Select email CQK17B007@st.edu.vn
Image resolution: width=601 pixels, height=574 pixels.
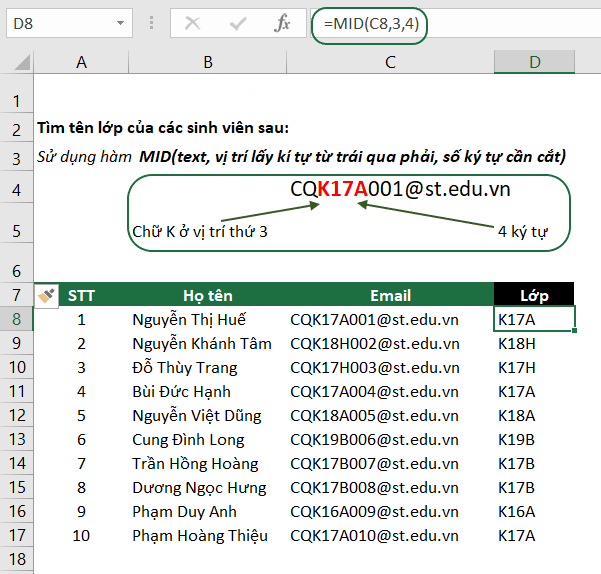390,463
